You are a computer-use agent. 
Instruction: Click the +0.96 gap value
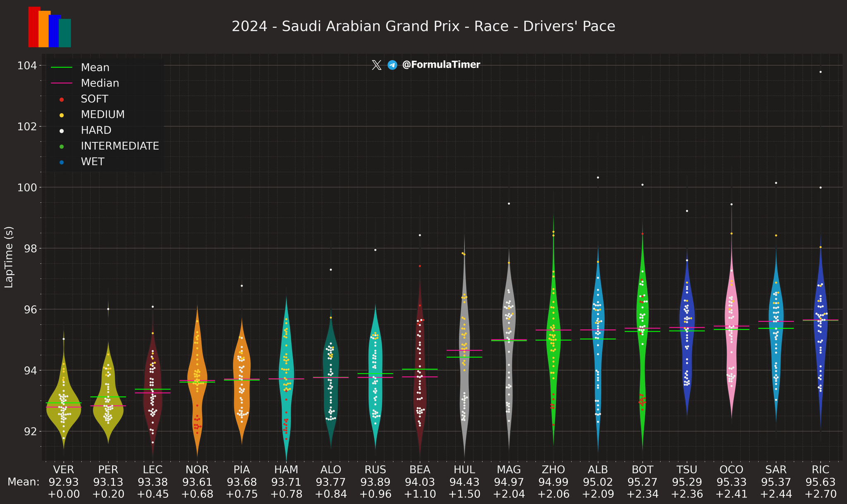click(x=376, y=494)
